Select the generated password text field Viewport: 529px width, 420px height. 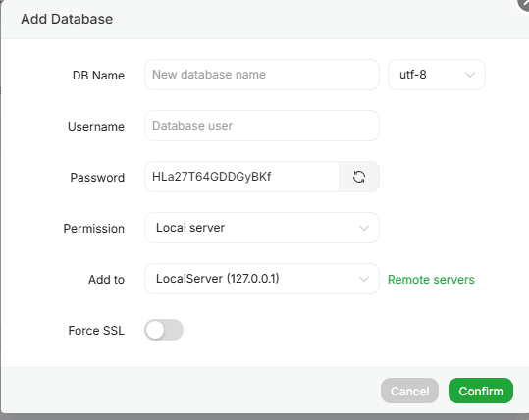click(x=241, y=177)
